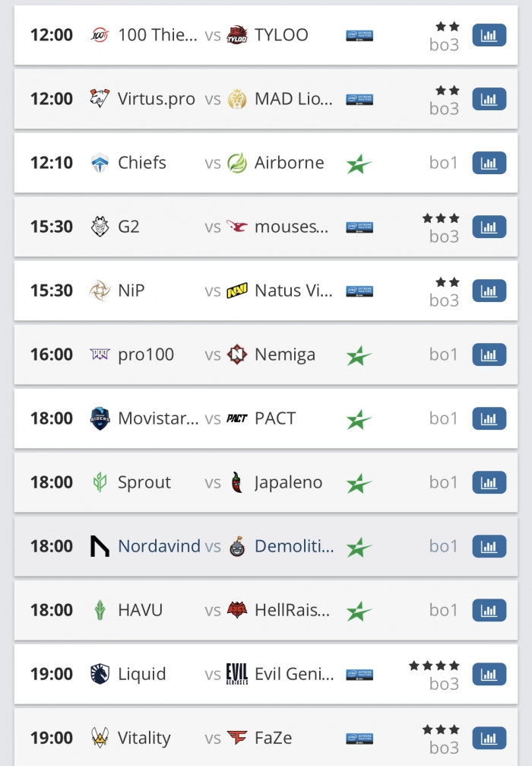This screenshot has height=766, width=532.
Task: Click Intel Extreme Masters badge on G2 match
Action: coord(359,227)
